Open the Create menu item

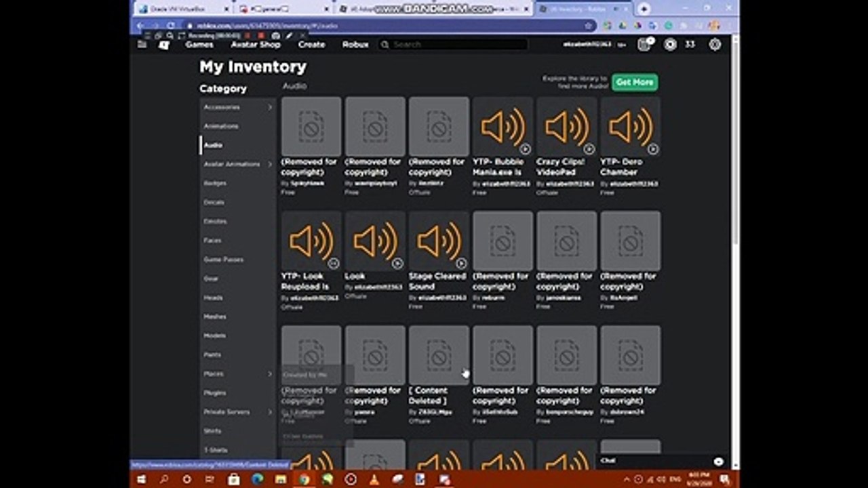coord(312,45)
